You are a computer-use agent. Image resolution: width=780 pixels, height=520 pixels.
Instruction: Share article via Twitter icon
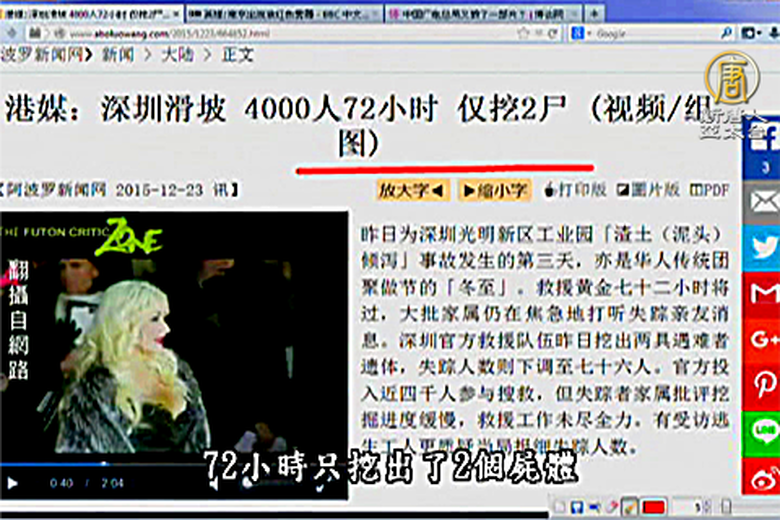point(762,247)
